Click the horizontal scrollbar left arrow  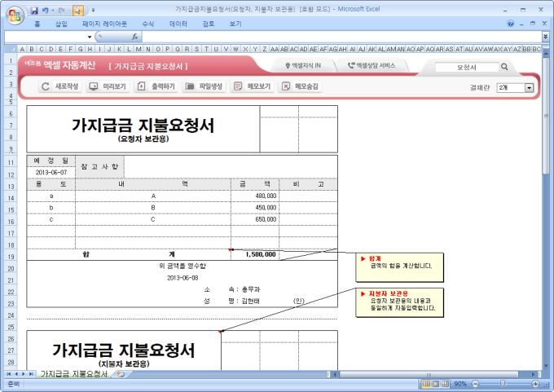pyautogui.click(x=336, y=374)
